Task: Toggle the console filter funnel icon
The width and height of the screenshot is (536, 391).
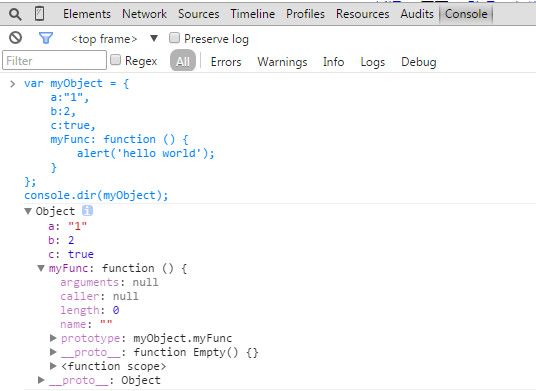Action: [46, 38]
